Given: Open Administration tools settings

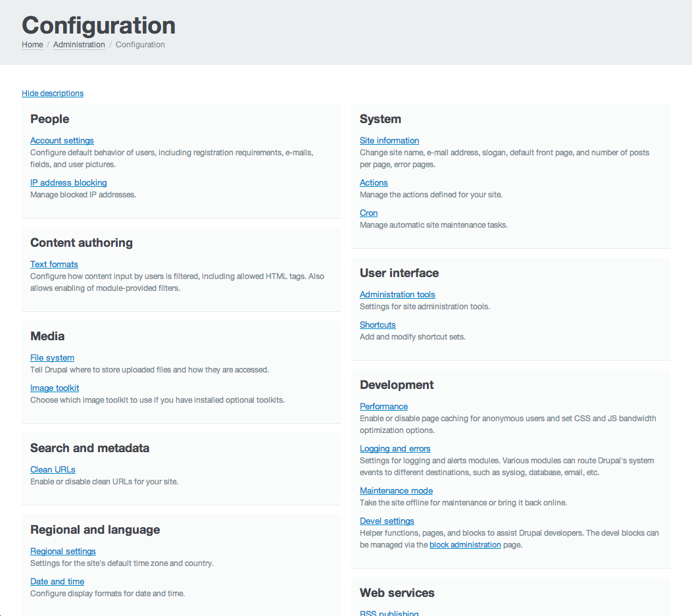Looking at the screenshot, I should point(397,294).
